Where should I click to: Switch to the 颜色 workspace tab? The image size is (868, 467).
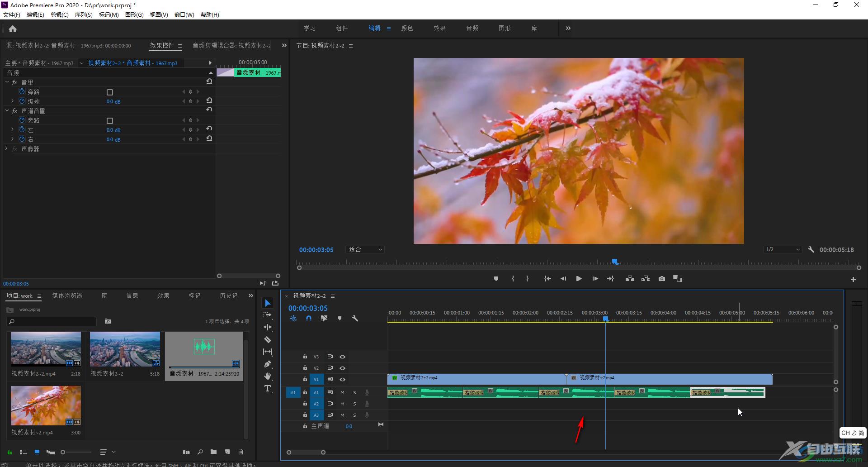(x=407, y=28)
